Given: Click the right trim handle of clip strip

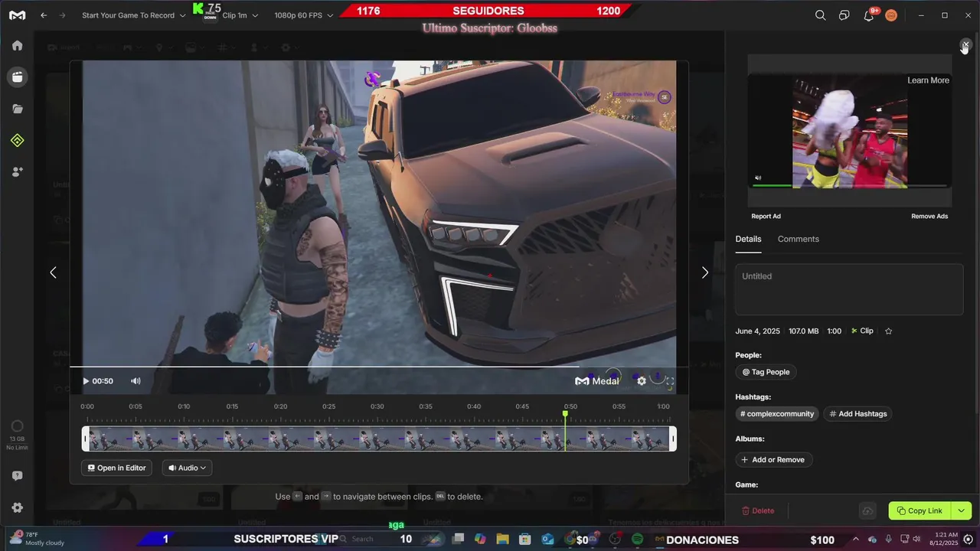Looking at the screenshot, I should click(673, 439).
